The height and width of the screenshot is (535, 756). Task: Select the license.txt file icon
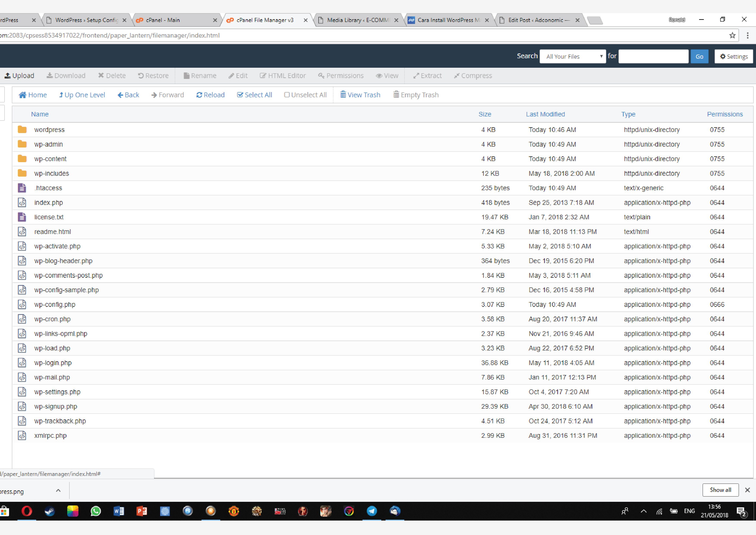(x=22, y=217)
